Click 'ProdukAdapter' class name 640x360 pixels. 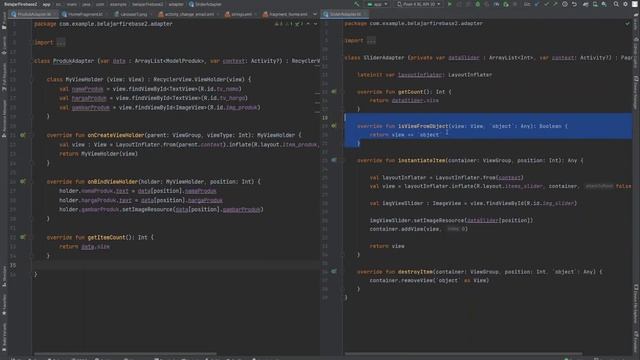click(x=73, y=61)
